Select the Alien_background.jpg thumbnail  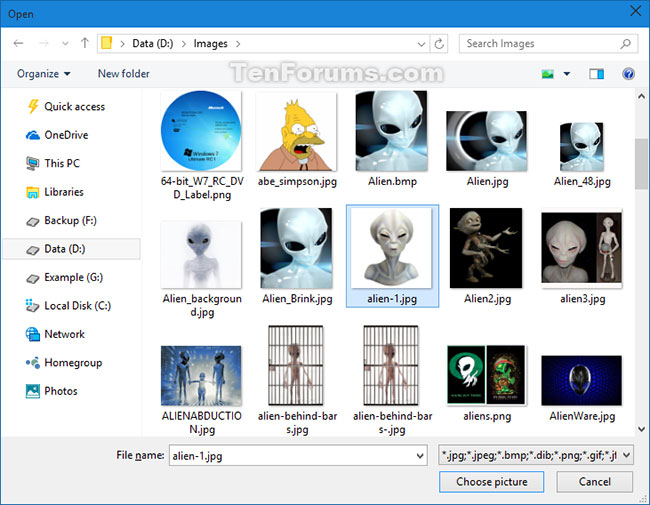coord(201,255)
